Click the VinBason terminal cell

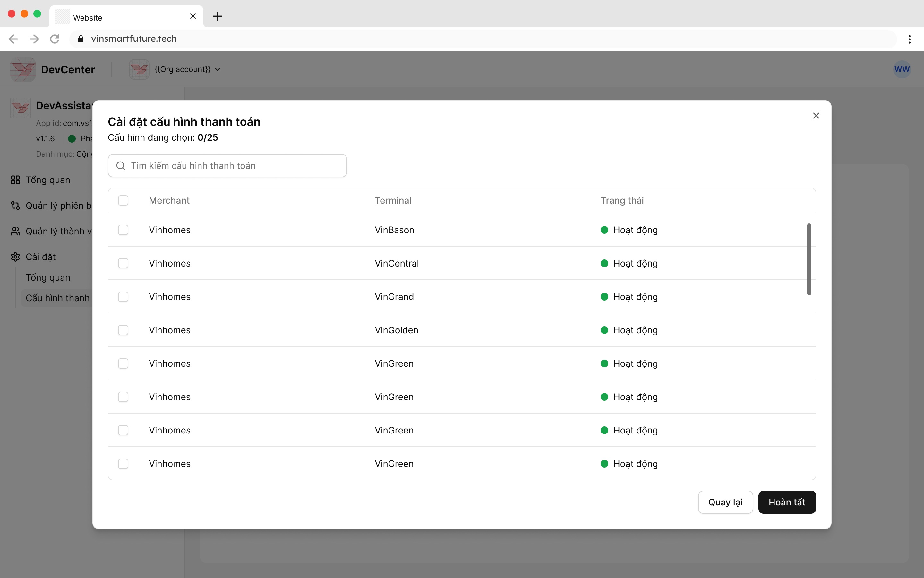pos(394,230)
